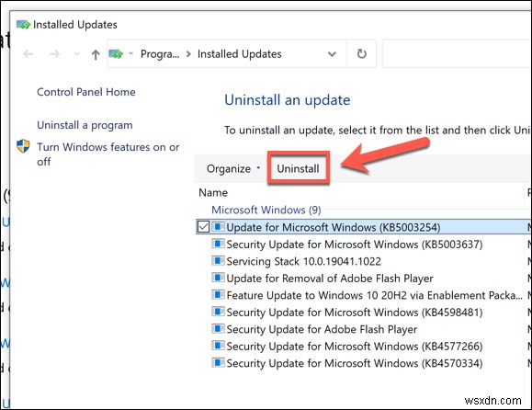The width and height of the screenshot is (532, 410).
Task: Click the icon beside Servicing Stack entry
Action: 218,261
